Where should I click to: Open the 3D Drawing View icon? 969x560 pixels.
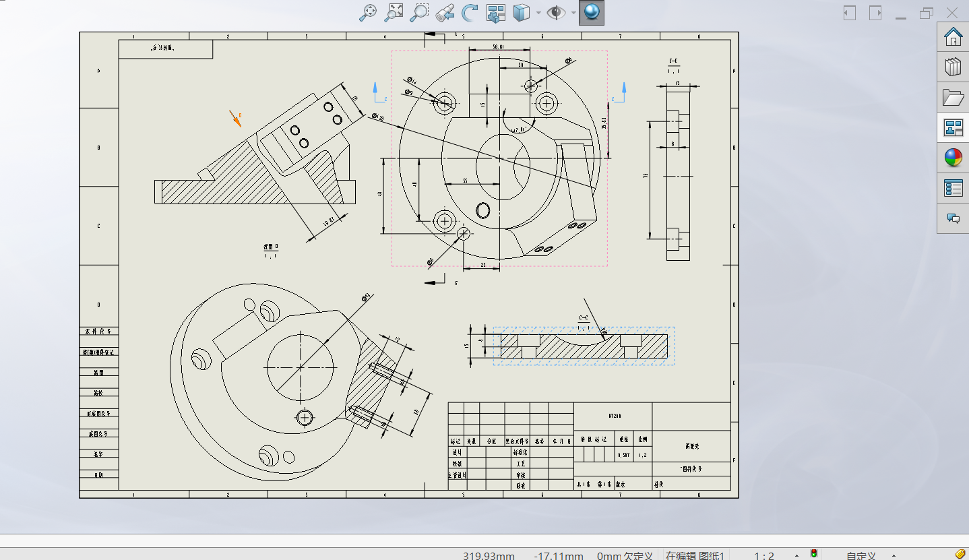496,12
